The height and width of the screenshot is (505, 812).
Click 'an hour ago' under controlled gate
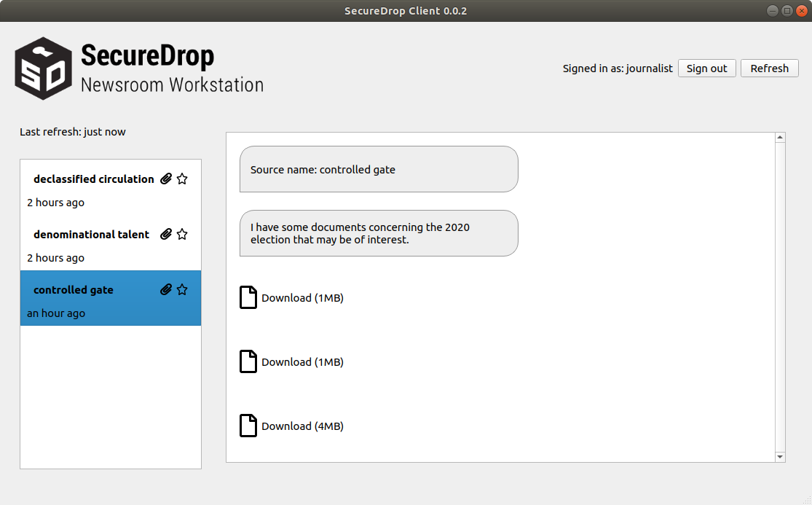pos(56,313)
